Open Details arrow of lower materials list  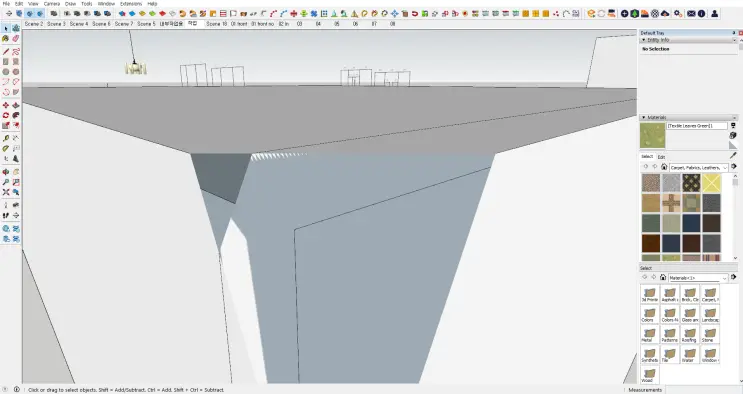(734, 277)
